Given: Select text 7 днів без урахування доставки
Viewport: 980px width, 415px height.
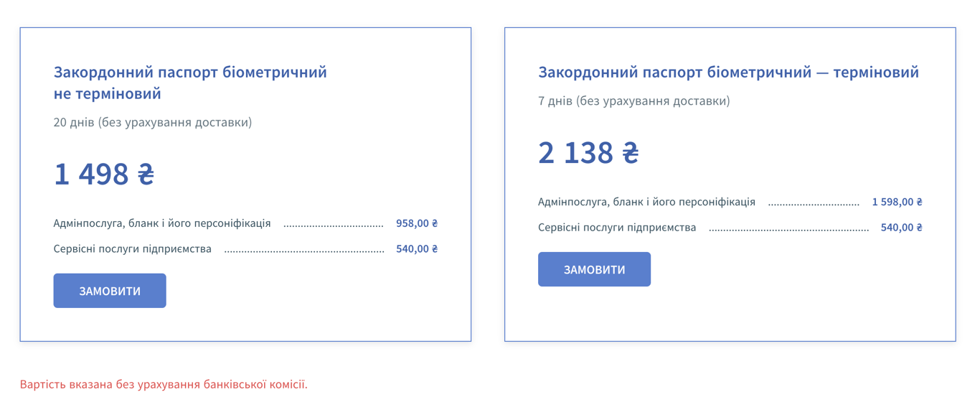Looking at the screenshot, I should (634, 101).
